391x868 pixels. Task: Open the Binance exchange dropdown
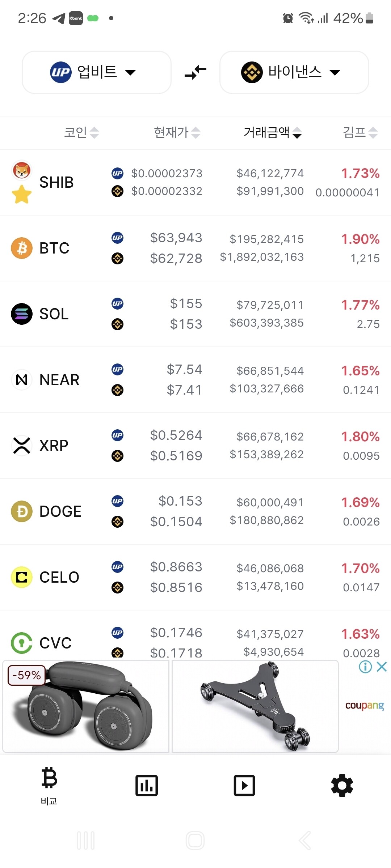click(294, 72)
